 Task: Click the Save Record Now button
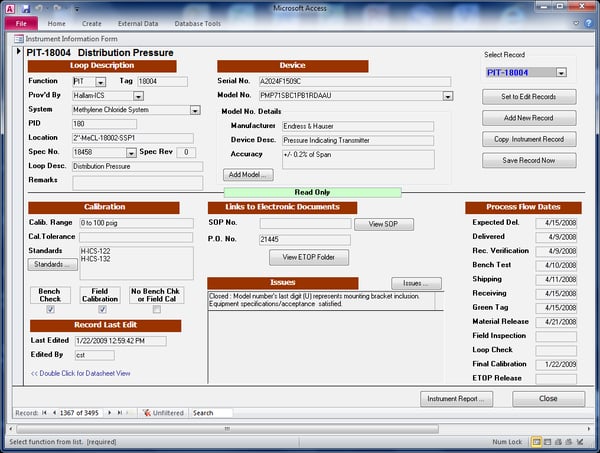point(529,160)
